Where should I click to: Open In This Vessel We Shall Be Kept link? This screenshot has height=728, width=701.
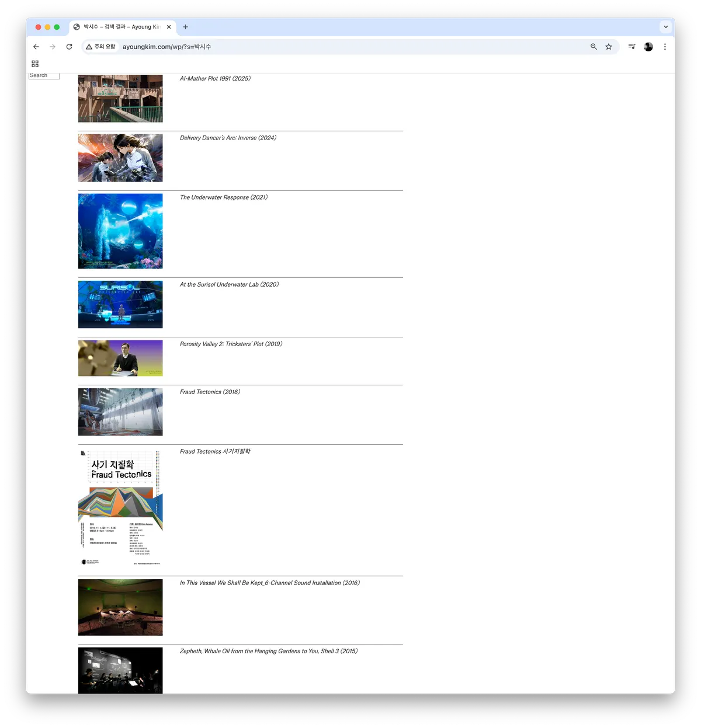[x=270, y=583]
